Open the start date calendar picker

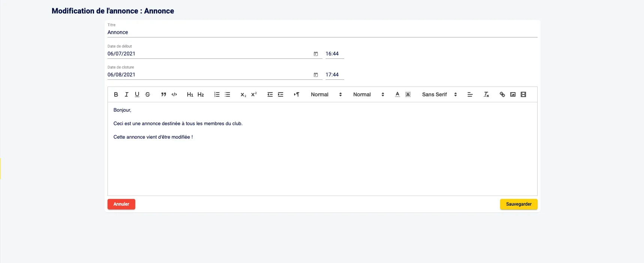pos(316,54)
